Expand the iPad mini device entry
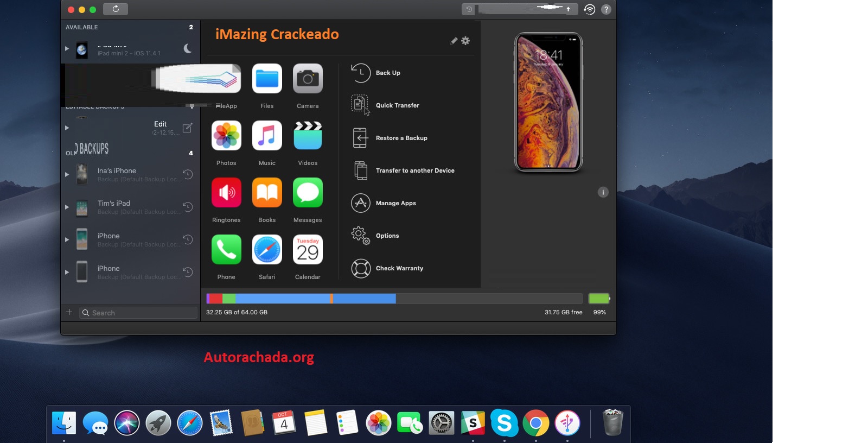 pyautogui.click(x=67, y=49)
